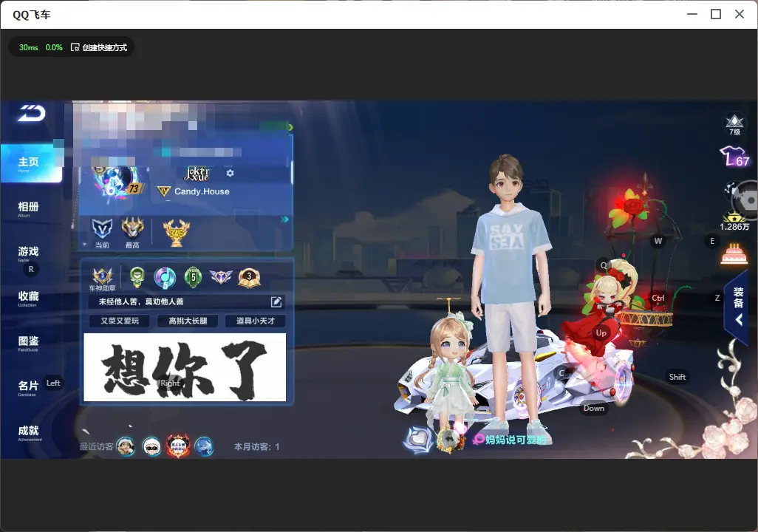Click the golden 346 trophy icon

(x=177, y=233)
